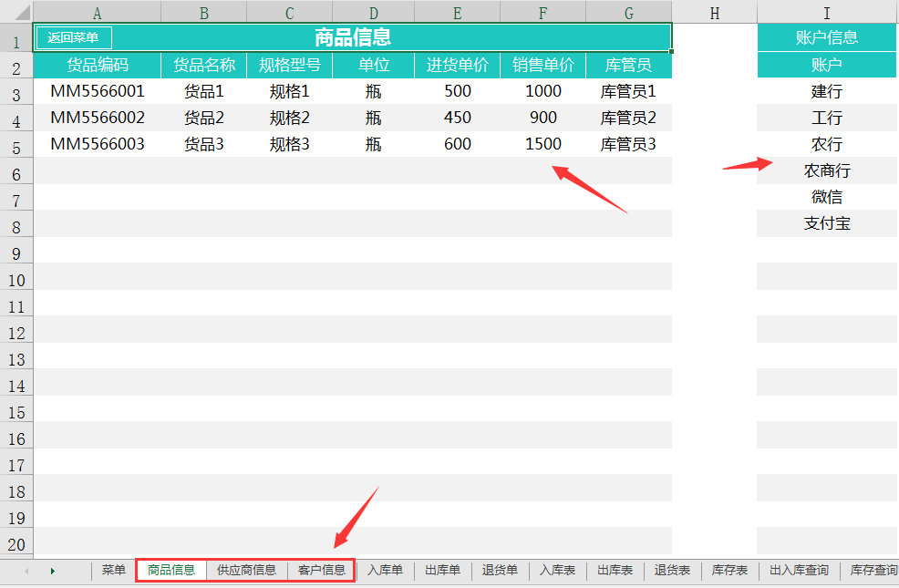
Task: Open the 库存表 sheet tab
Action: click(x=729, y=571)
